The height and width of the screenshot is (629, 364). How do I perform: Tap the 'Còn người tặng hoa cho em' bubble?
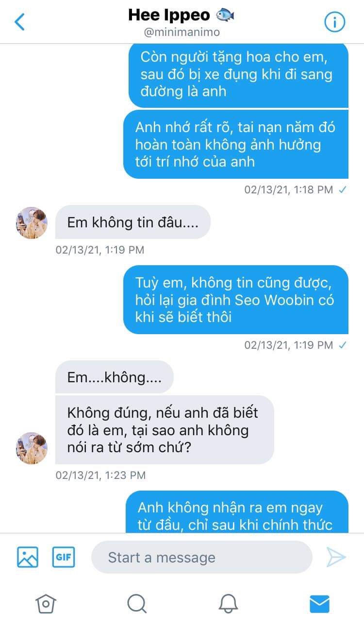pyautogui.click(x=238, y=75)
